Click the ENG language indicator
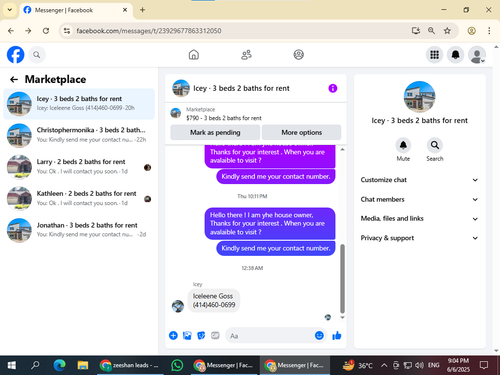The height and width of the screenshot is (375, 500). click(x=434, y=365)
